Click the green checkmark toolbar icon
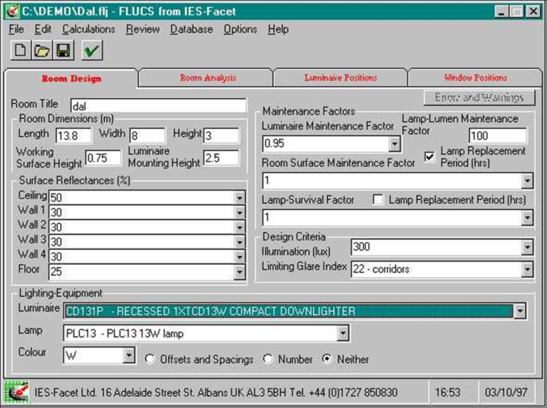 click(x=92, y=51)
